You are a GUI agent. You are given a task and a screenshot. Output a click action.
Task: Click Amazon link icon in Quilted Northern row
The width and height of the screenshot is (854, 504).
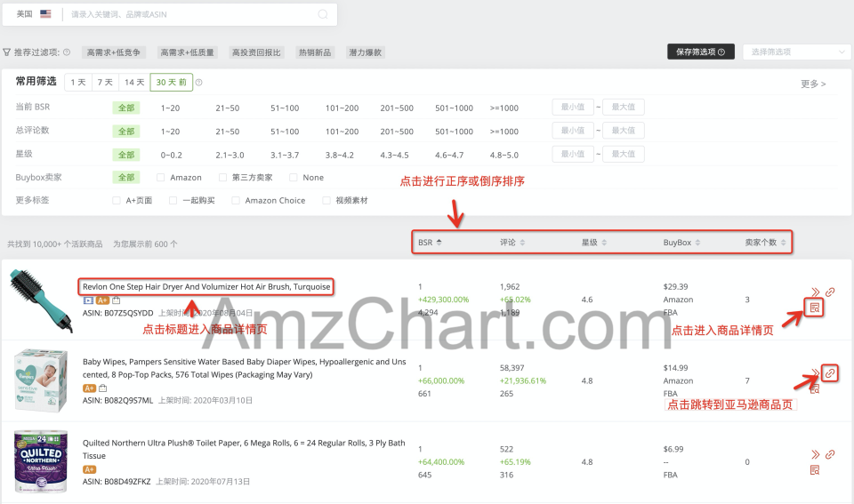pyautogui.click(x=830, y=454)
